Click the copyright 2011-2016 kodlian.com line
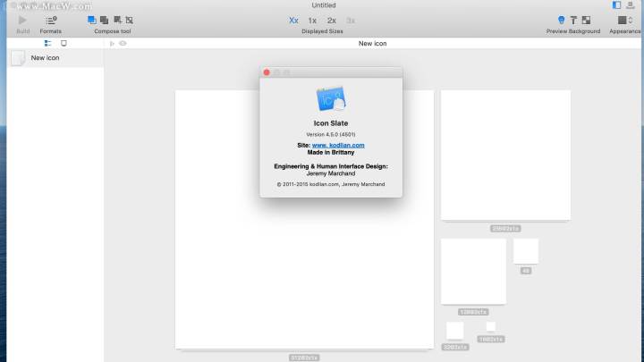644x362 pixels. coord(331,185)
